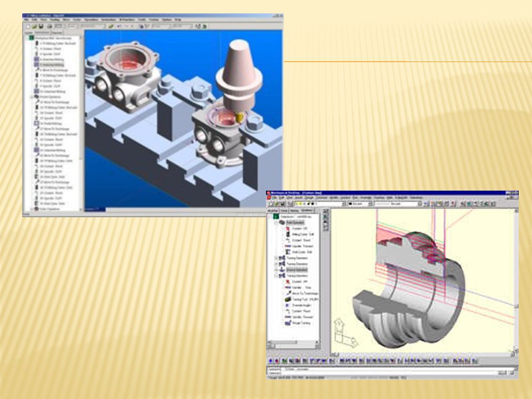This screenshot has width=532, height=399.
Task: Collapse the last Turning Operation node in the turning tree
Action: tap(276, 276)
